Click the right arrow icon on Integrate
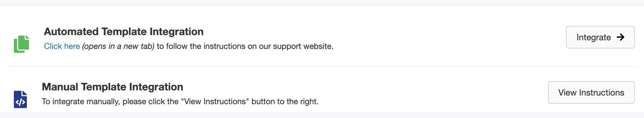This screenshot has width=644, height=118. (620, 37)
